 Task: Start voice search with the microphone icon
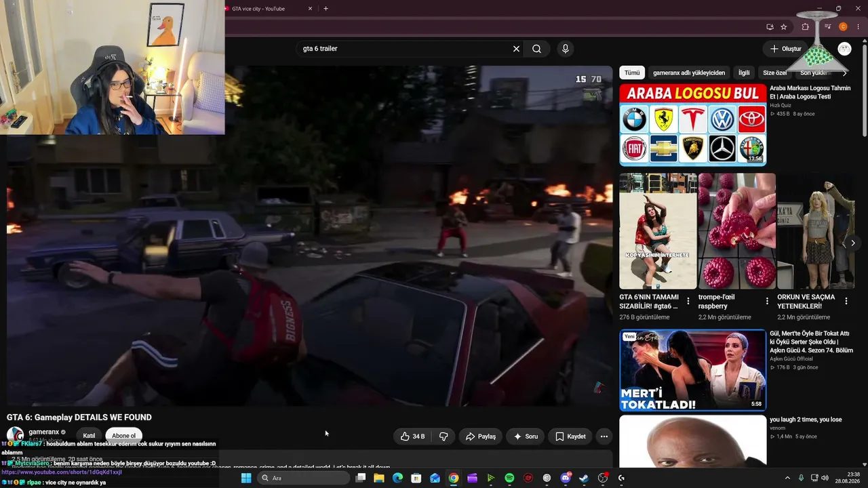(565, 49)
